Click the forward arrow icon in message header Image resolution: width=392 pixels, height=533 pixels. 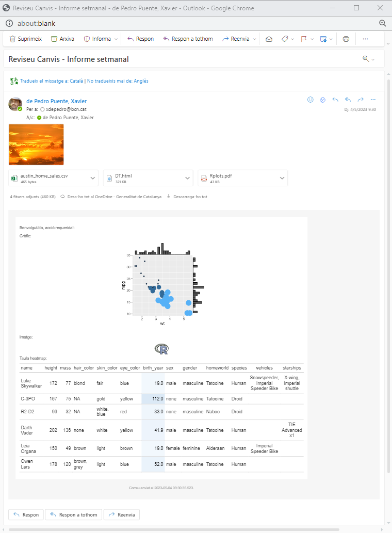tap(361, 100)
